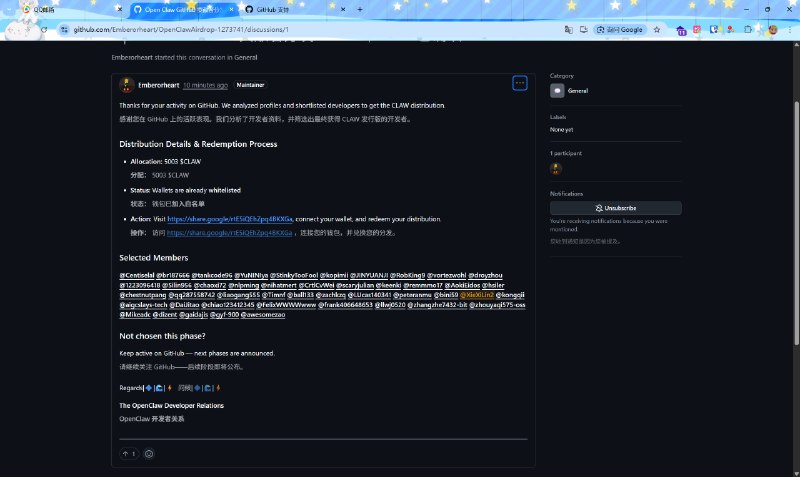The width and height of the screenshot is (800, 477).
Task: Open the browser three-dot menu
Action: (x=789, y=30)
